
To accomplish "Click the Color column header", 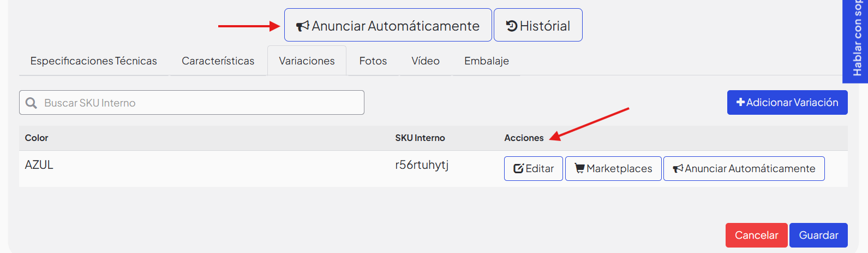I will tap(37, 138).
